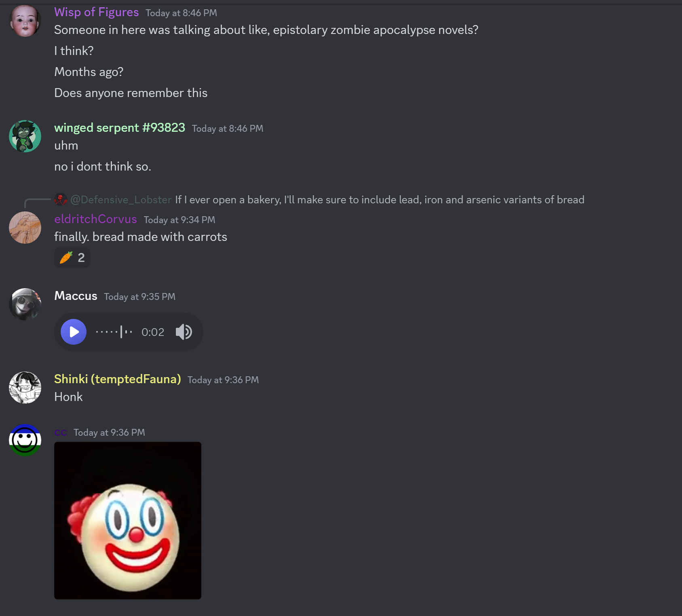Click the voice message waveform scrubber
The image size is (682, 616).
coord(114,332)
